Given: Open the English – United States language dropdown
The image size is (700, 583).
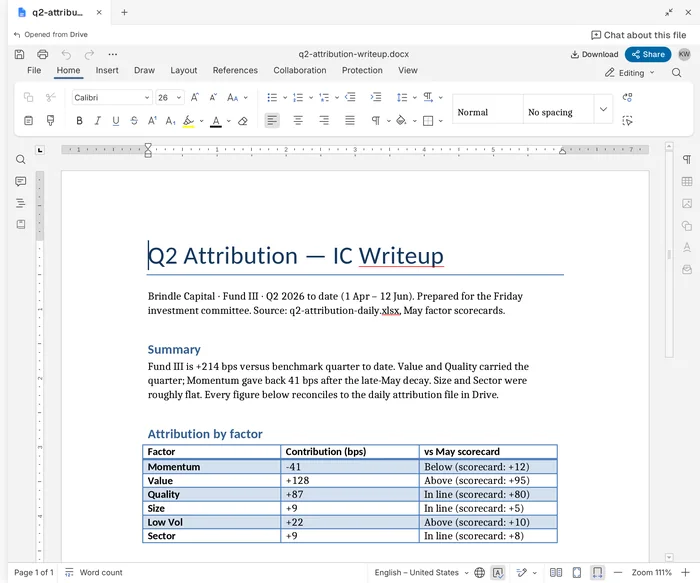Looking at the screenshot, I should point(421,572).
